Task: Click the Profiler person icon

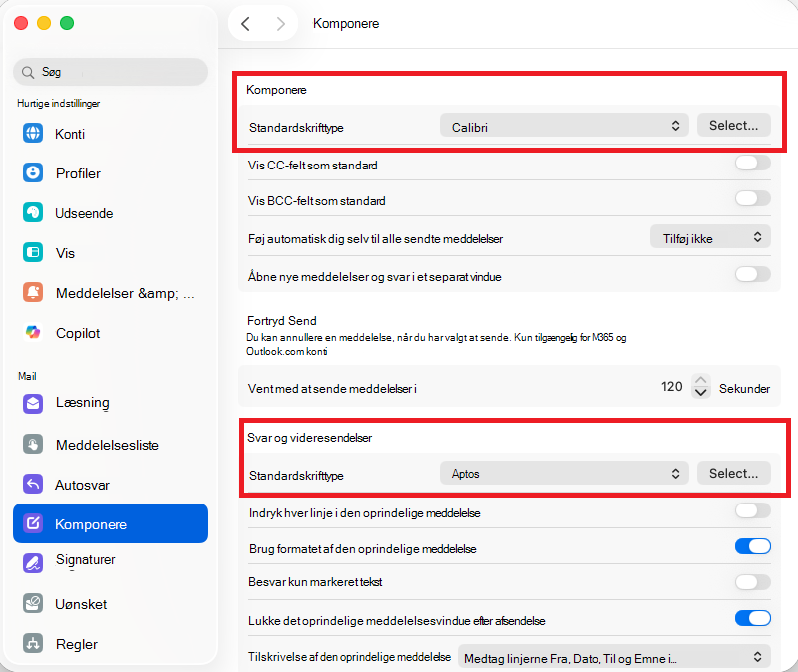Action: (x=33, y=172)
